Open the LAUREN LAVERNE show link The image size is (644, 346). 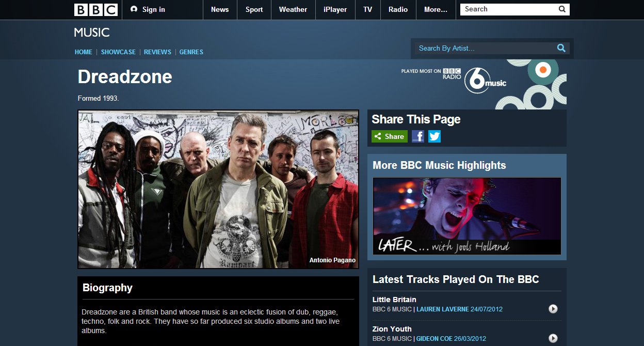(442, 309)
